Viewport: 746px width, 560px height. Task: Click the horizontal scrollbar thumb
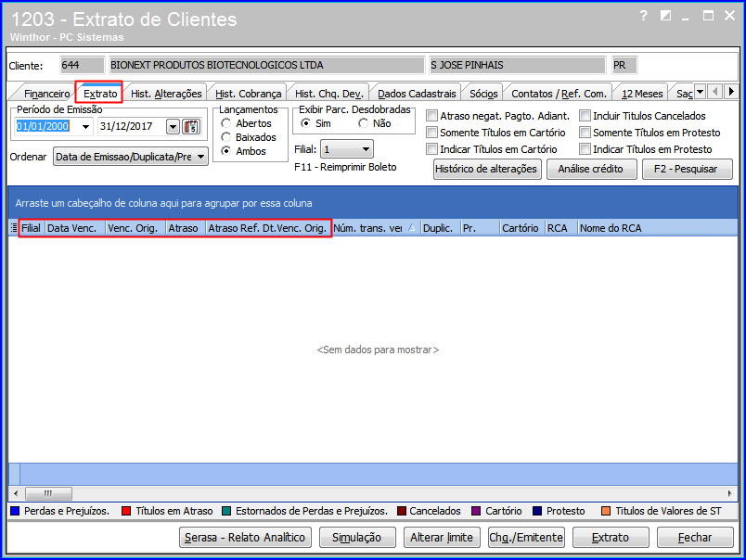coord(48,493)
